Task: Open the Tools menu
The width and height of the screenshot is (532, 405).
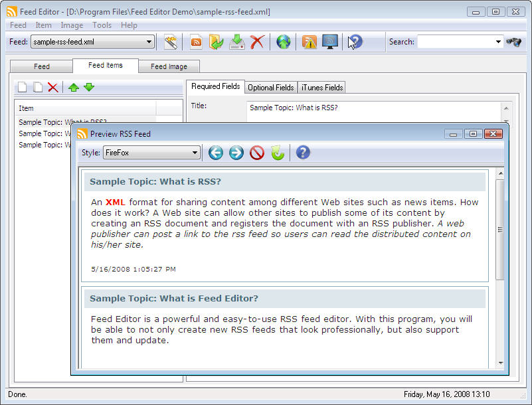Action: [x=102, y=25]
